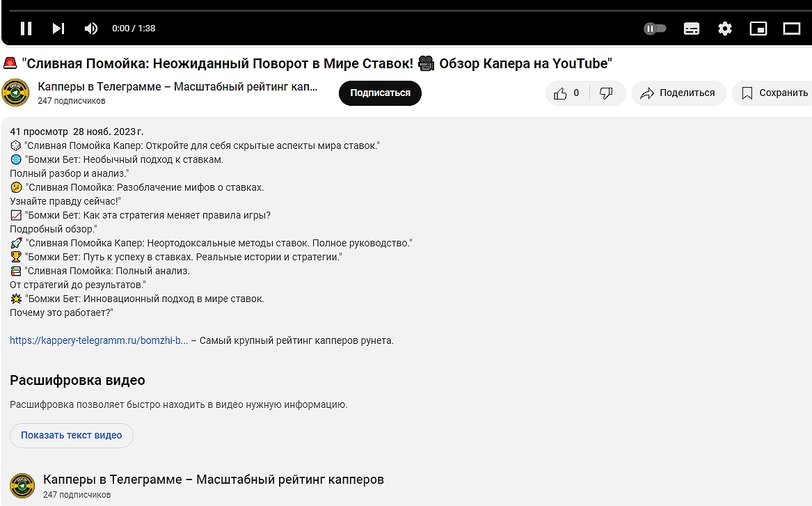Subscribe with the Подписаться button

click(380, 93)
